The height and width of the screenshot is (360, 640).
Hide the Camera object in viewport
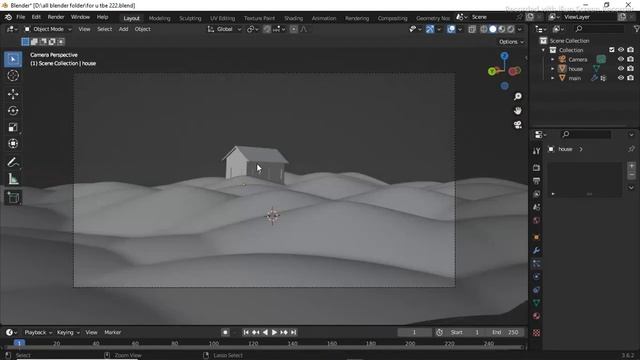pos(621,59)
